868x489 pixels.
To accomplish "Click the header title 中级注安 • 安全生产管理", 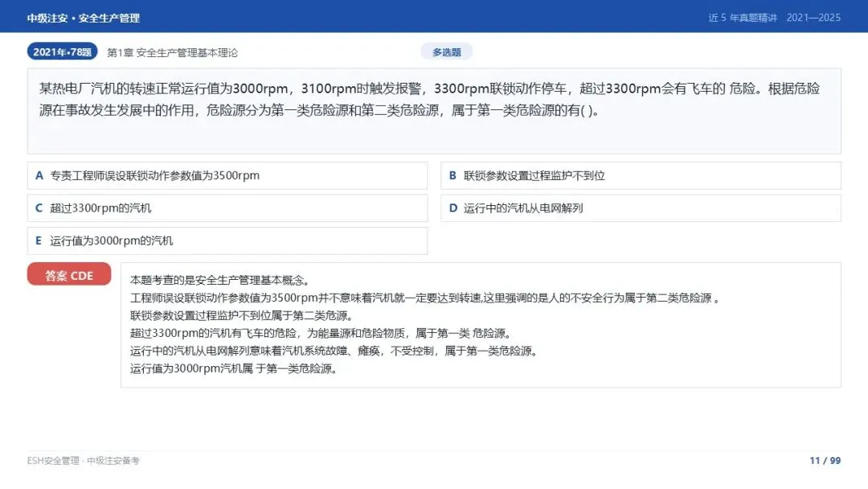I will (84, 18).
